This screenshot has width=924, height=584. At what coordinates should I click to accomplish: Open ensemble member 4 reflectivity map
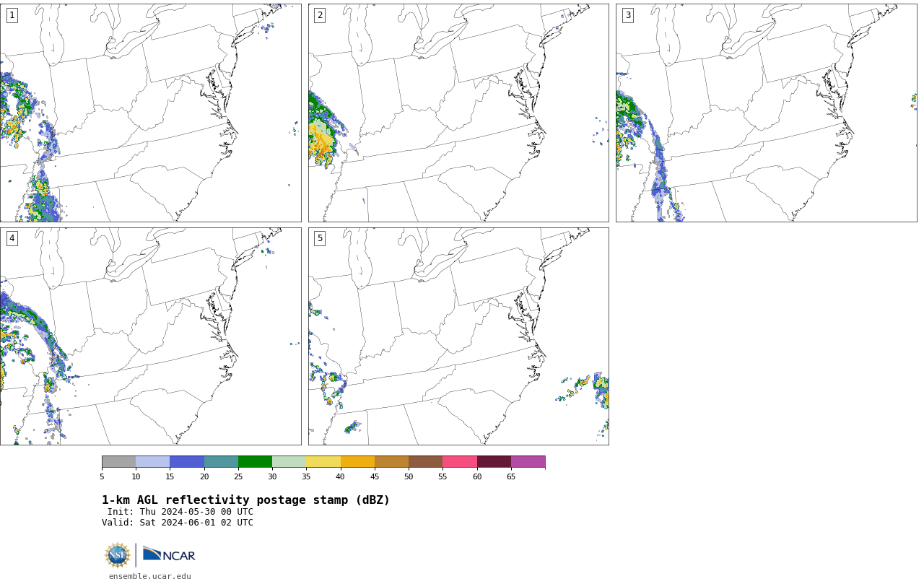point(150,336)
